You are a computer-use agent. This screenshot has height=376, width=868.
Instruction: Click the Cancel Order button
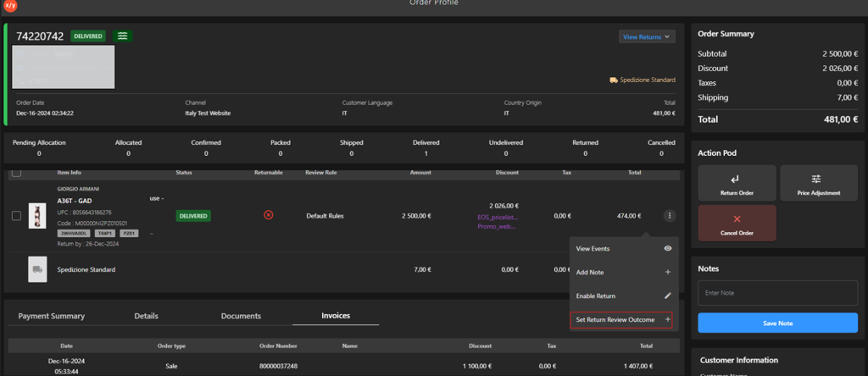tap(737, 224)
